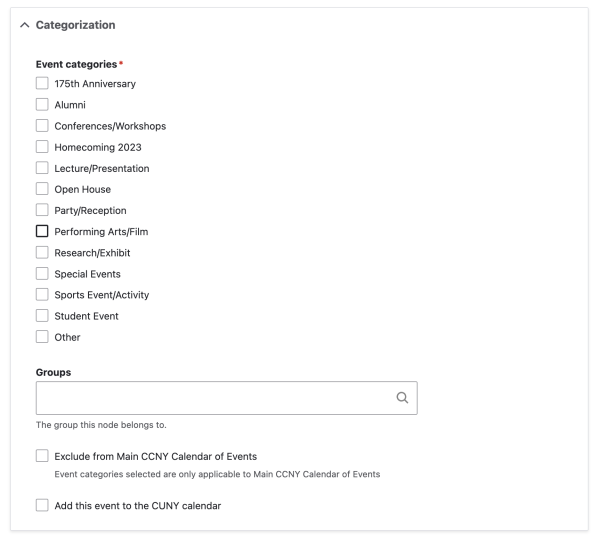This screenshot has height=537, width=600.
Task: Click the Performing Arts/Film label text
Action: tap(101, 232)
